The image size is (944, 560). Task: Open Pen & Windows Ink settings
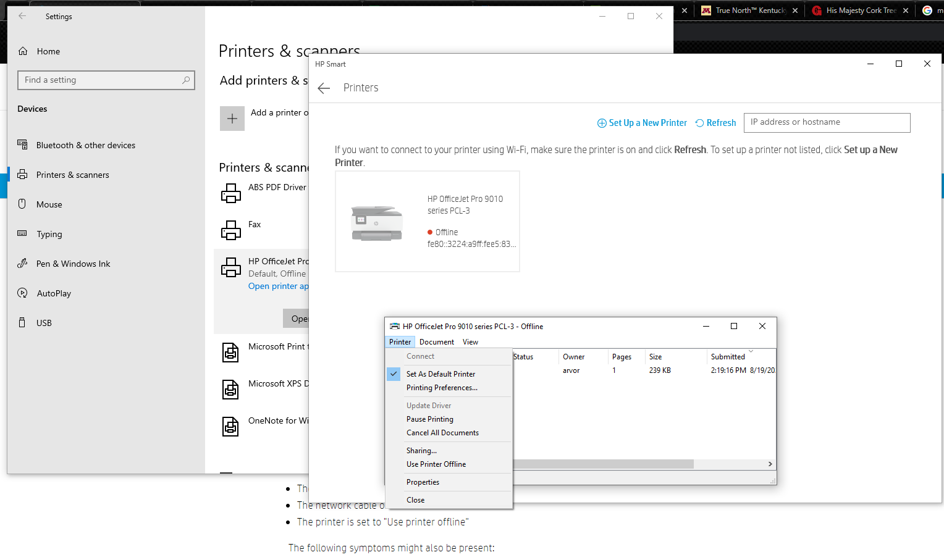click(x=71, y=264)
